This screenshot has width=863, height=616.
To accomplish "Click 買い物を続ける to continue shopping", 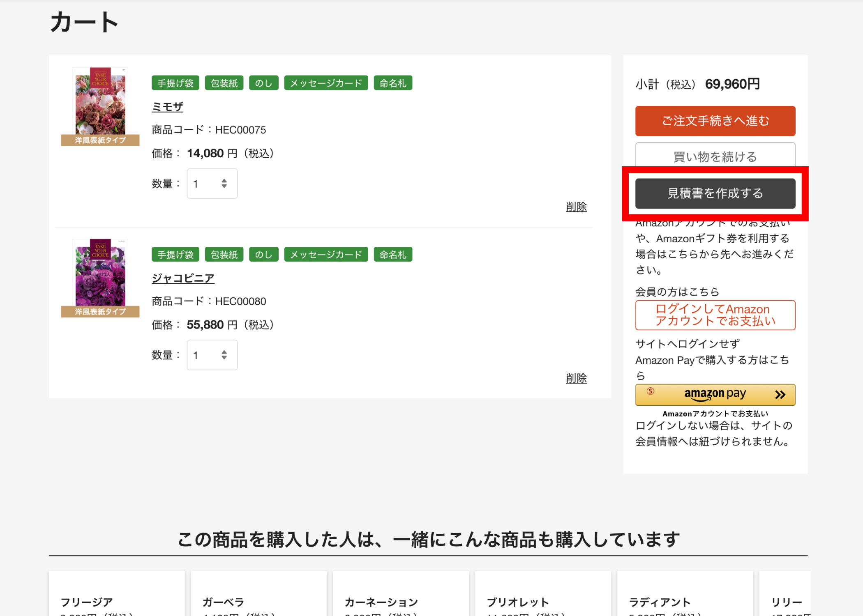I will point(715,156).
